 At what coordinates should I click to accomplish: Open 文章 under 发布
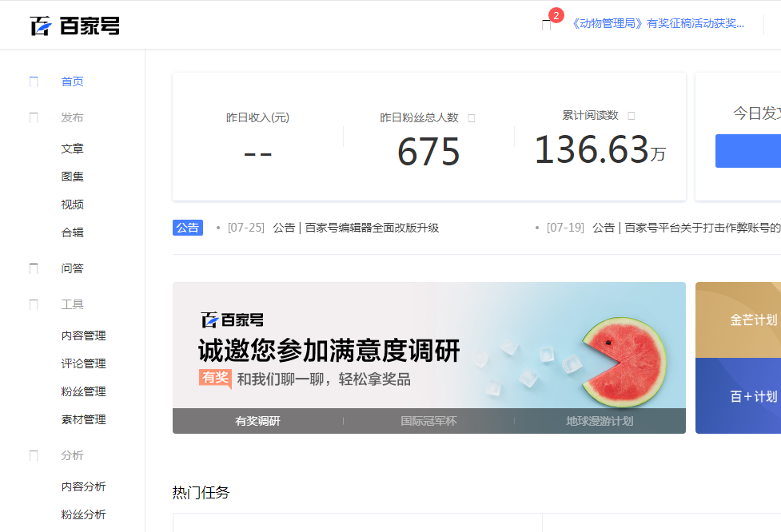[x=72, y=149]
